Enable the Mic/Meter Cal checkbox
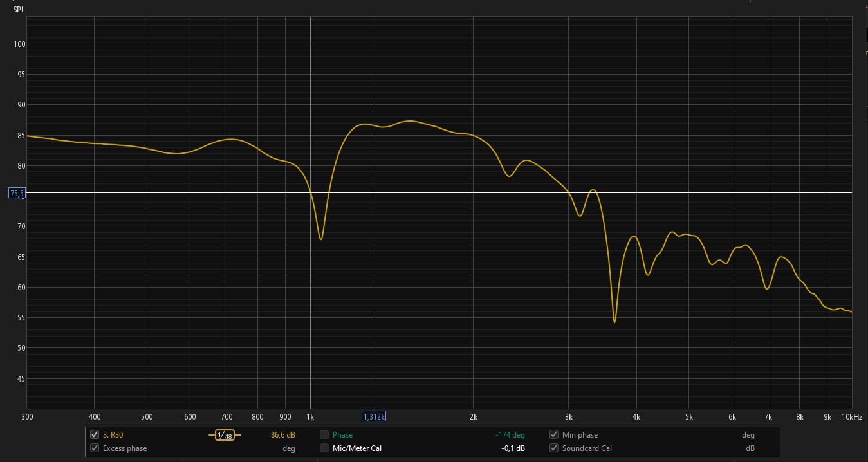868x462 pixels. click(324, 448)
